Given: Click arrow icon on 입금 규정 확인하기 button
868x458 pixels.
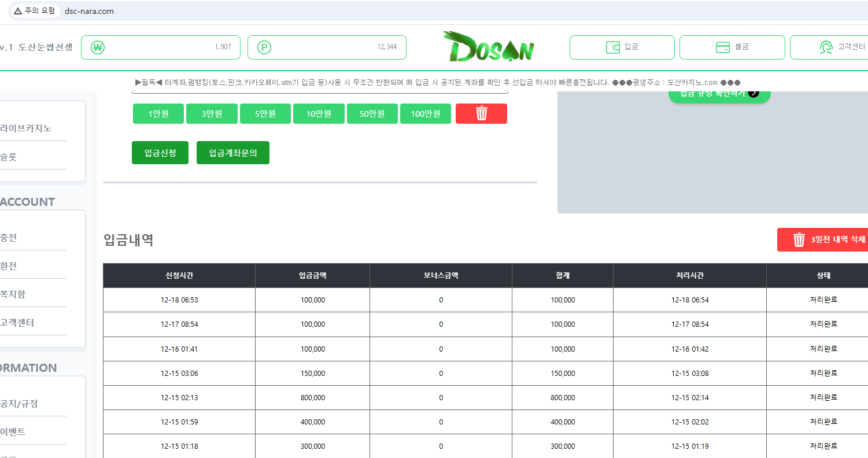Looking at the screenshot, I should pos(753,93).
